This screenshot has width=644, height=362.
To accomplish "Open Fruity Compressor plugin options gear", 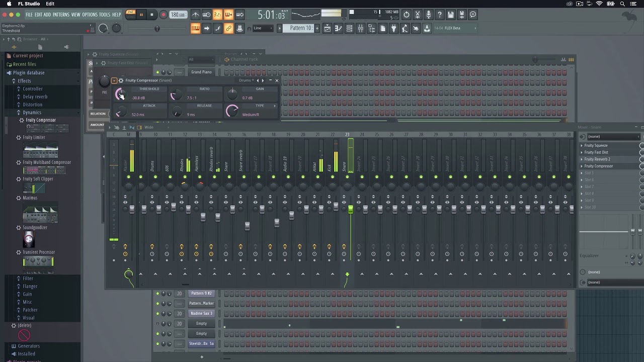I will click(121, 80).
